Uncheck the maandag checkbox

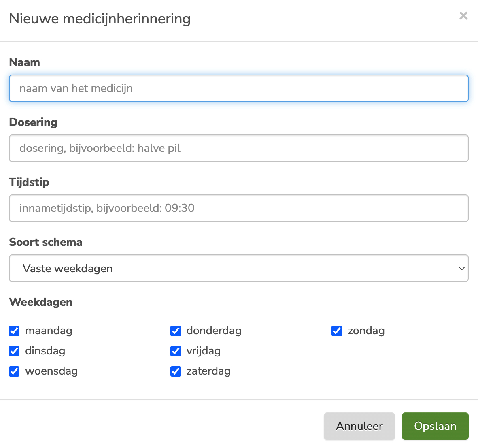pos(14,331)
